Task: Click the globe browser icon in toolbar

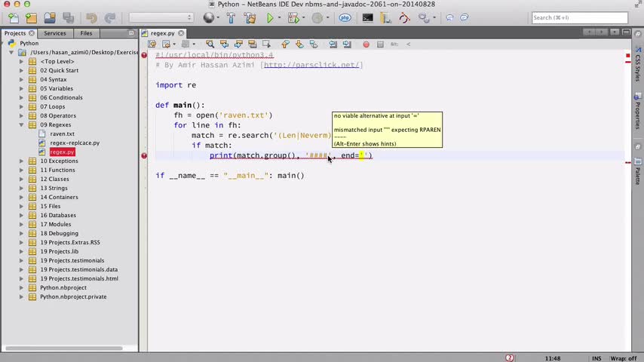Action: (x=209, y=17)
